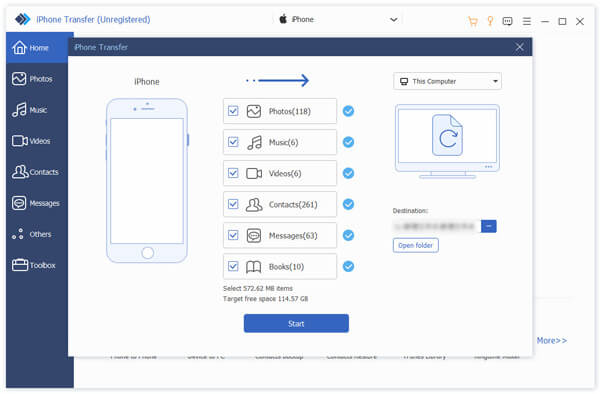Close the Phone Transfer dialog
The image size is (600, 394).
click(x=519, y=47)
